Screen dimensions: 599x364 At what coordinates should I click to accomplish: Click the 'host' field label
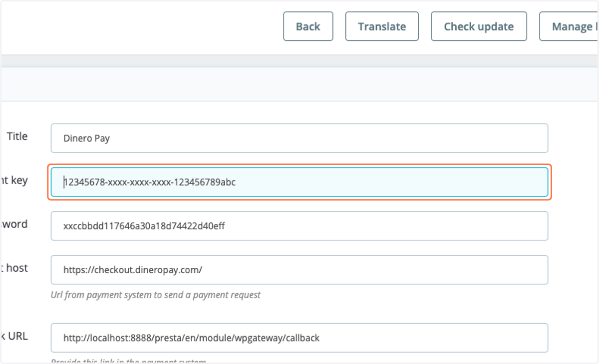[14, 268]
